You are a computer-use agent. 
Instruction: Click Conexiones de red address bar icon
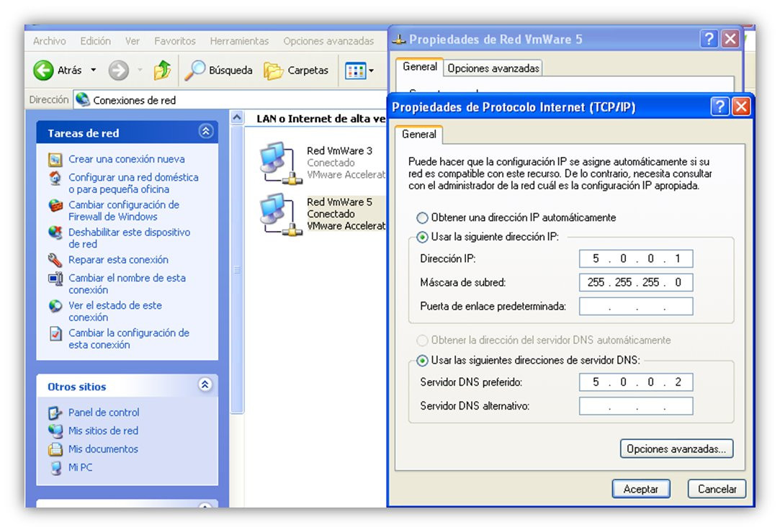point(83,99)
